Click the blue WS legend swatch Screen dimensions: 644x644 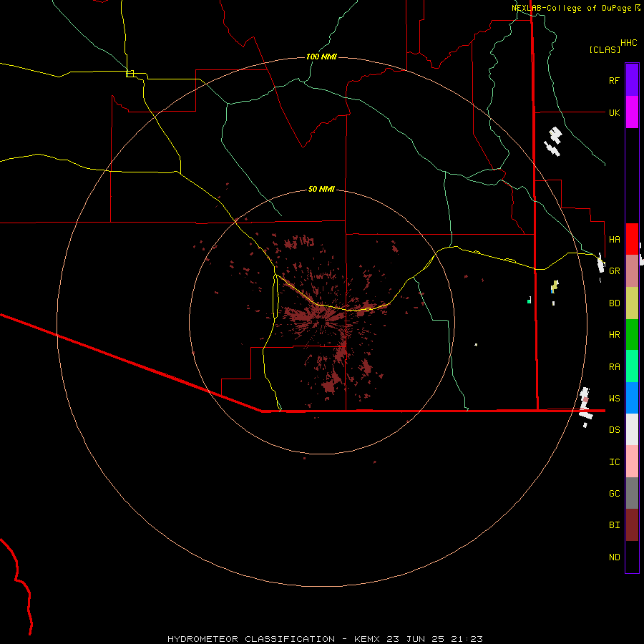click(632, 398)
